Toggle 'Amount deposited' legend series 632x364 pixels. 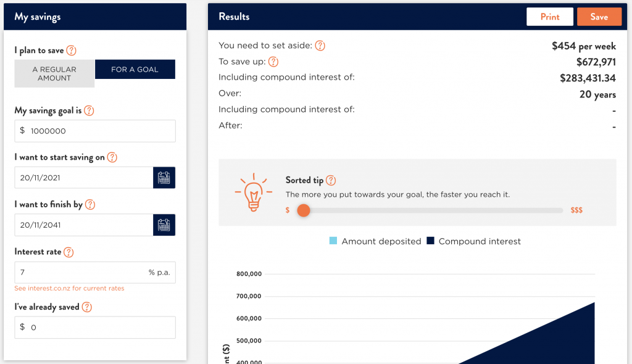[375, 241]
